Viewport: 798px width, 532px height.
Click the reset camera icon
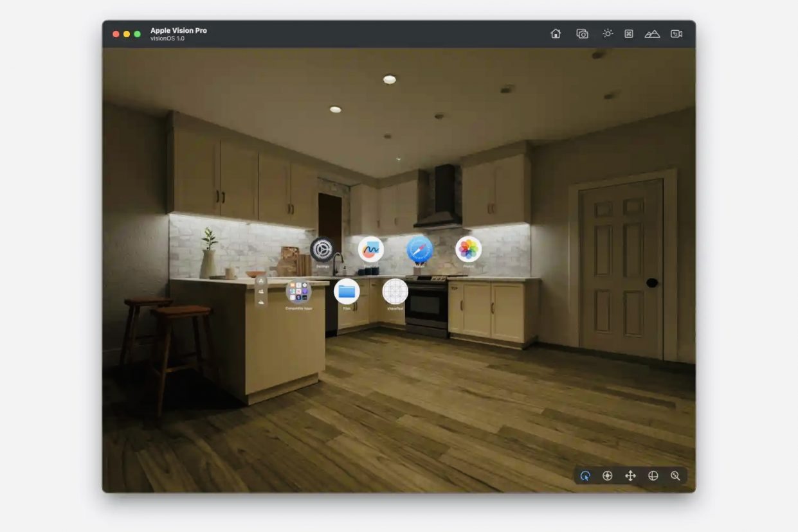pyautogui.click(x=676, y=34)
